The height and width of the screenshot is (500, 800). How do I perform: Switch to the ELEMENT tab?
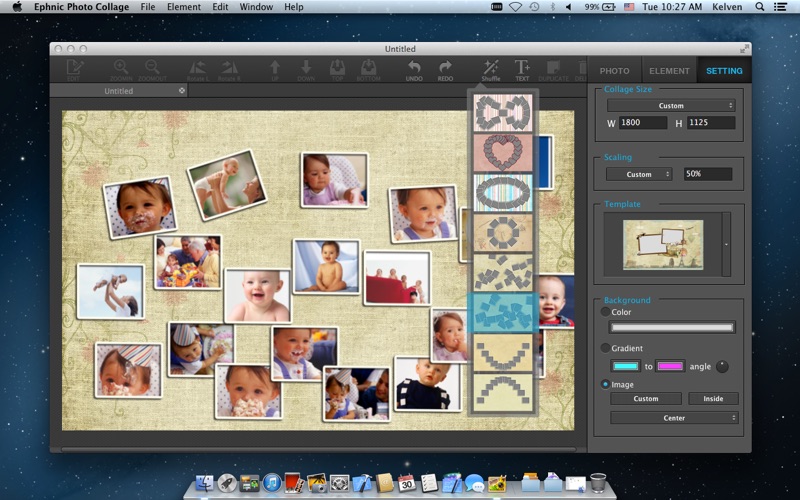669,71
